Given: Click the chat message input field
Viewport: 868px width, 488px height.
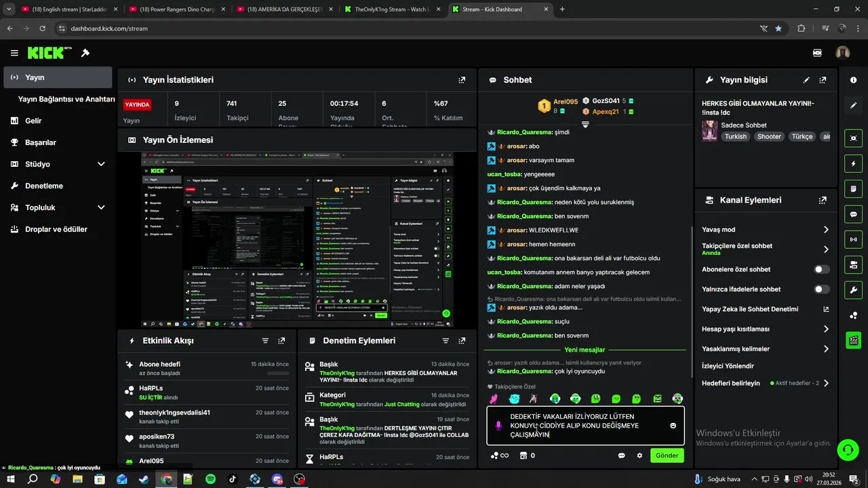Looking at the screenshot, I should coord(584,426).
